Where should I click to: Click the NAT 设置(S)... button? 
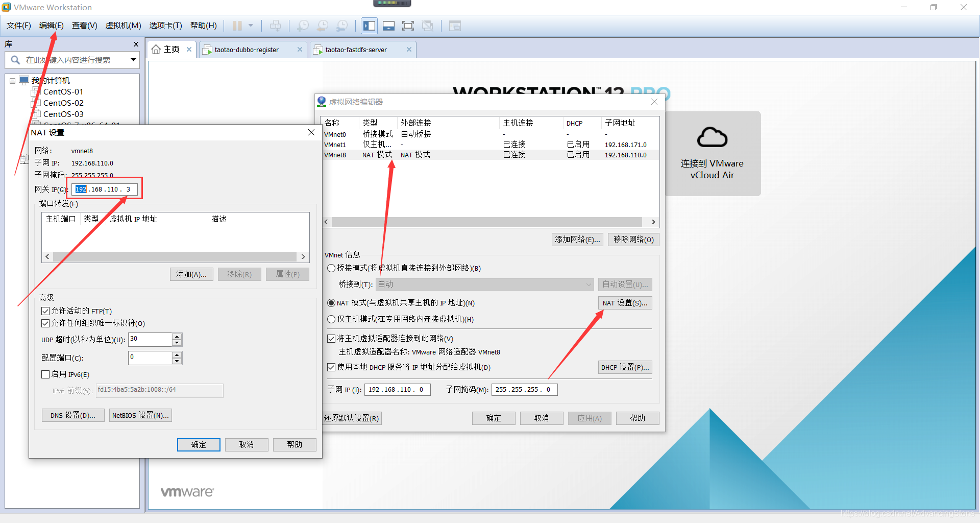[x=625, y=303]
